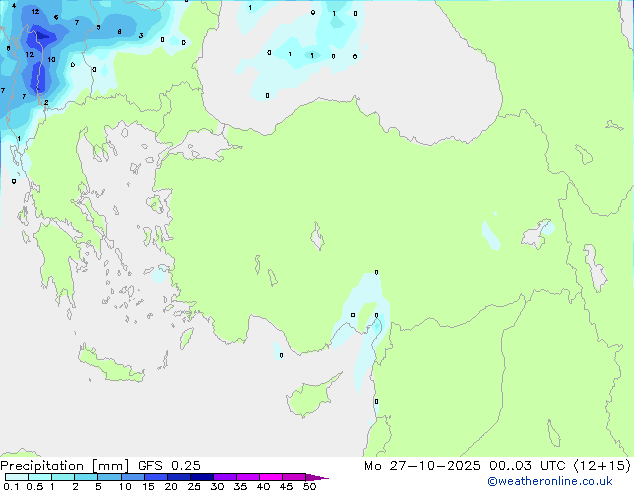Viewport: 634px width, 490px height.
Task: Choose the 25–30 mm navy legend swatch
Action: pyautogui.click(x=202, y=477)
